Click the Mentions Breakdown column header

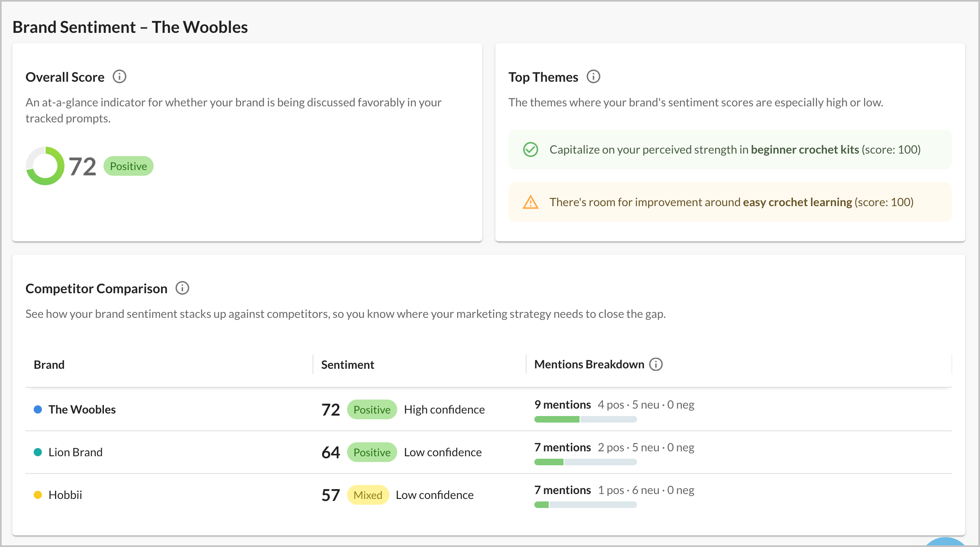point(589,364)
